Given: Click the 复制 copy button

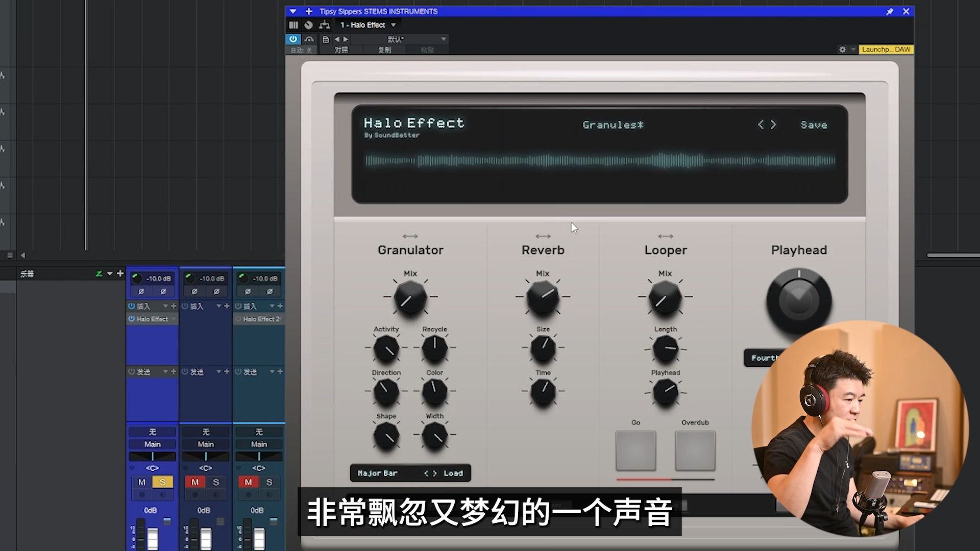Looking at the screenshot, I should [384, 50].
